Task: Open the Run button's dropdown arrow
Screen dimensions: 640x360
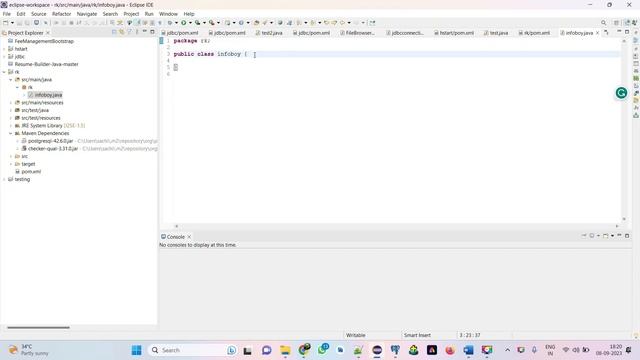Action: click(190, 23)
